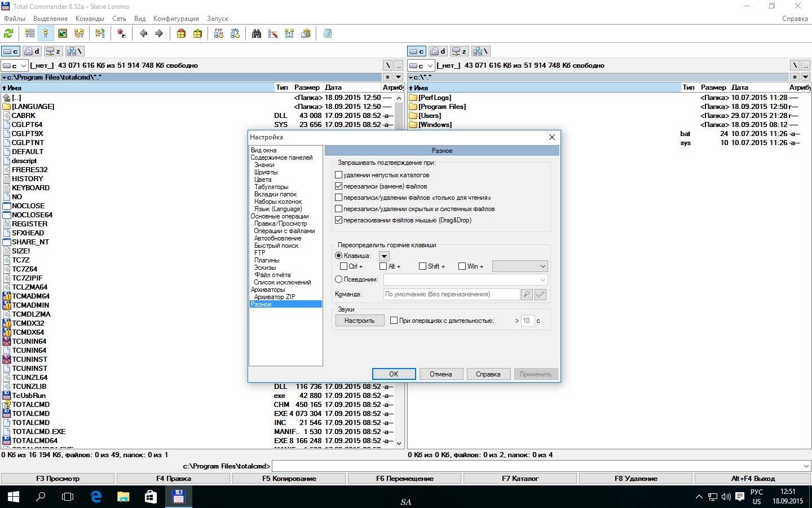
Task: Check the Shift + modifier checkbox
Action: tap(423, 266)
